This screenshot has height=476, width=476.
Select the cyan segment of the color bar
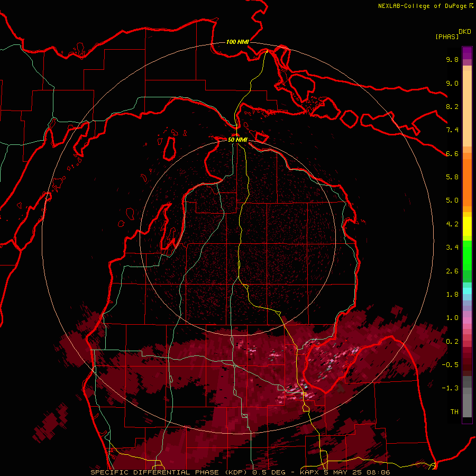467,290
